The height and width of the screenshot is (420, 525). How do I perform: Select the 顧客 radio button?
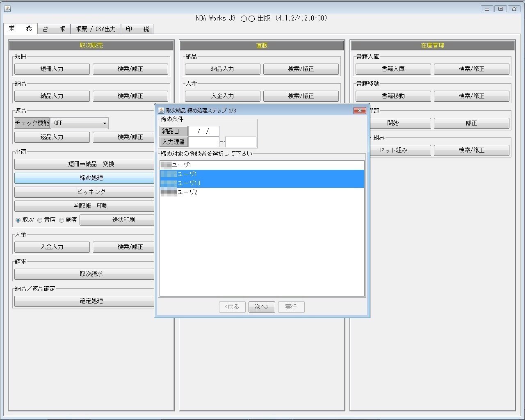coord(62,220)
